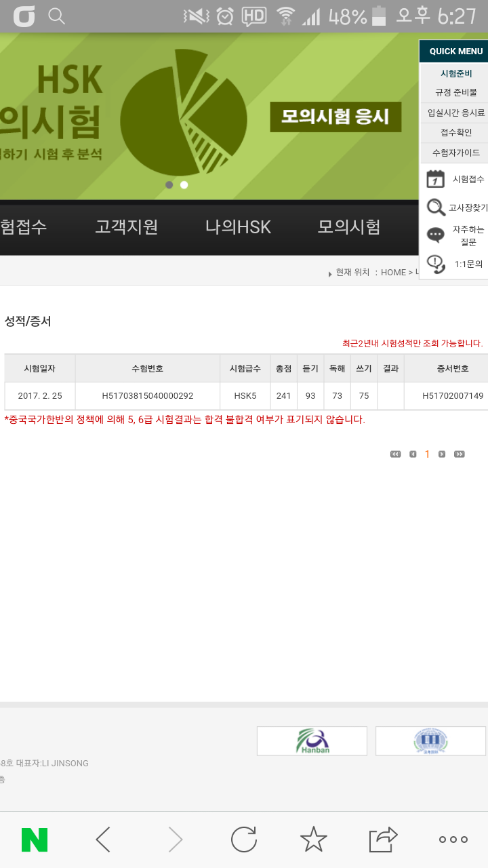Click the 성적/증서 page heading
This screenshot has height=868, width=488.
coord(28,321)
